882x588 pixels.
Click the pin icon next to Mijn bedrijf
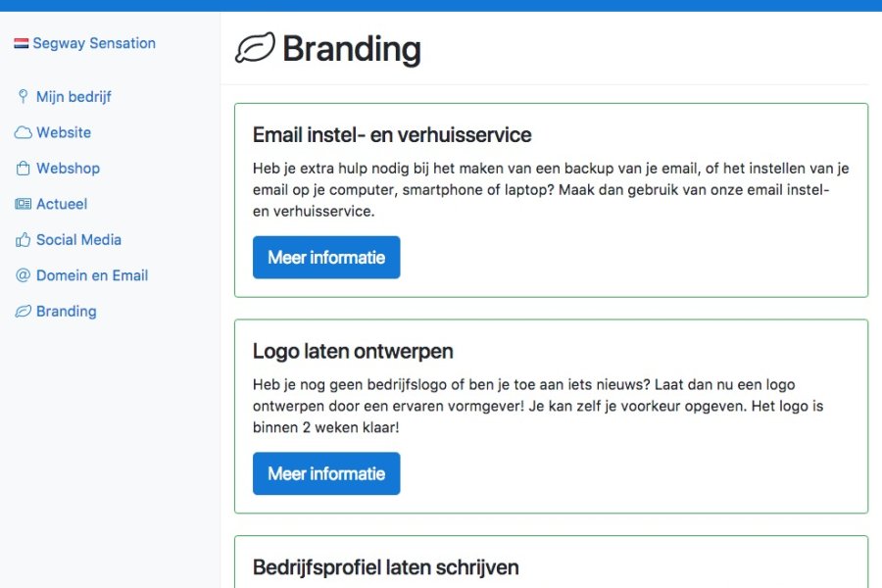coord(24,96)
